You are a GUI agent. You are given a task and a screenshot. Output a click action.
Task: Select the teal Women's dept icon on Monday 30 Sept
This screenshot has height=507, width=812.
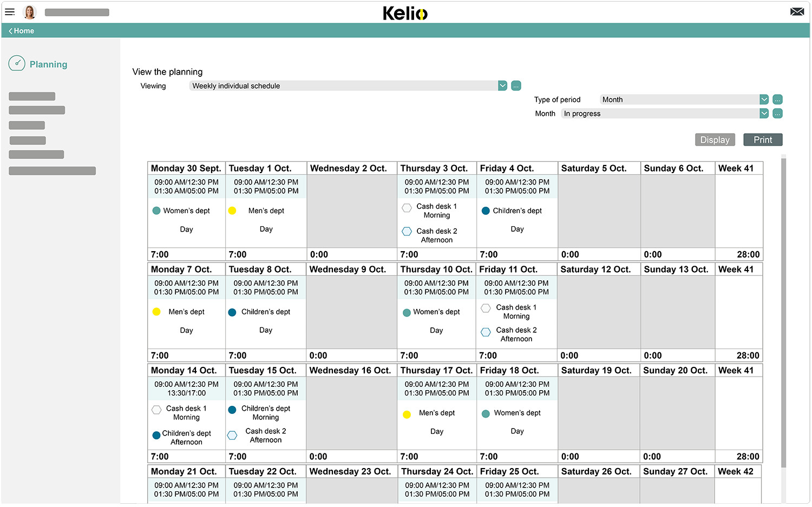[x=156, y=210]
